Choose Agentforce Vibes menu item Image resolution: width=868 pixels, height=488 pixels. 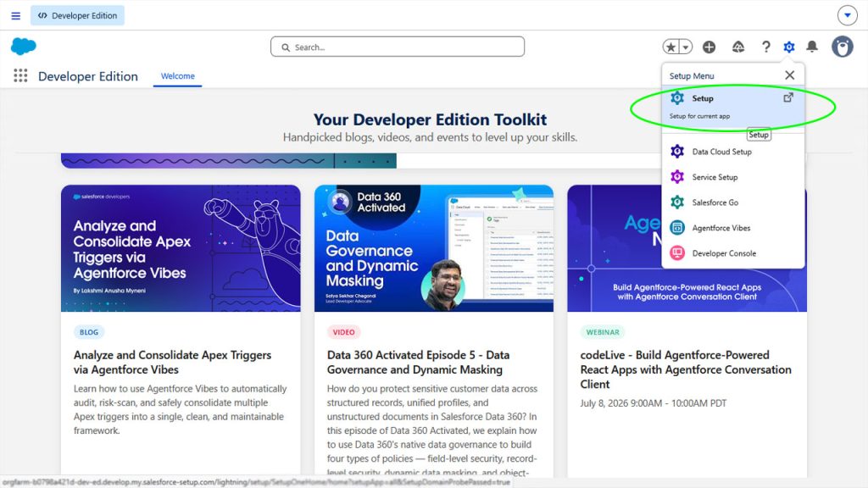pos(733,228)
